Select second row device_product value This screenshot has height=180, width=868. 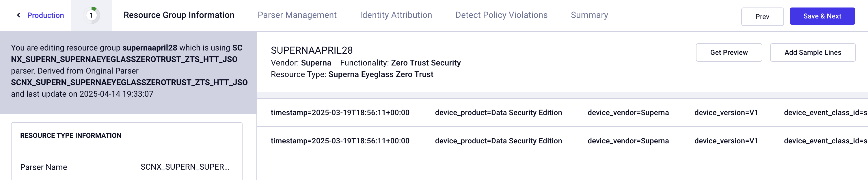498,141
